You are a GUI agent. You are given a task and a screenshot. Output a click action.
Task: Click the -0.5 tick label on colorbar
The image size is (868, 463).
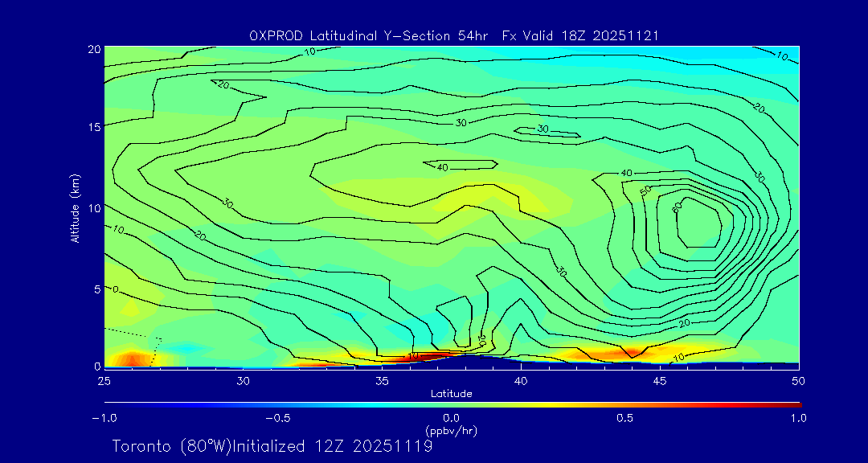(276, 418)
